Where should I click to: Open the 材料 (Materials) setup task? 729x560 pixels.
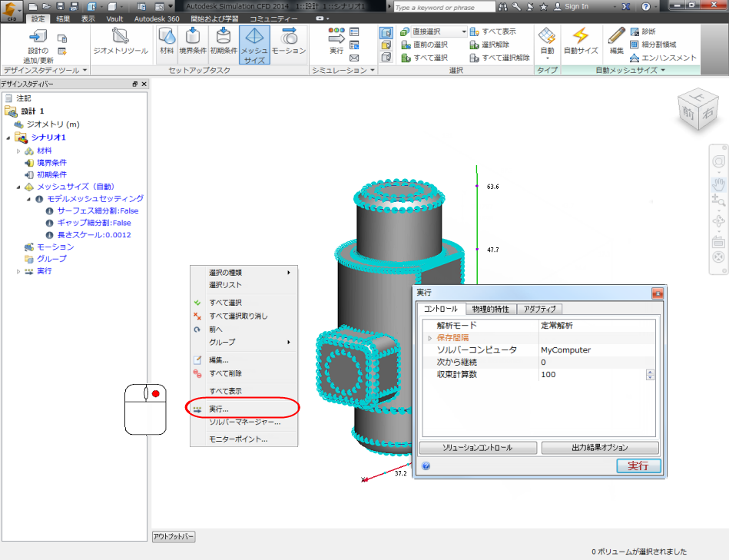tap(167, 41)
